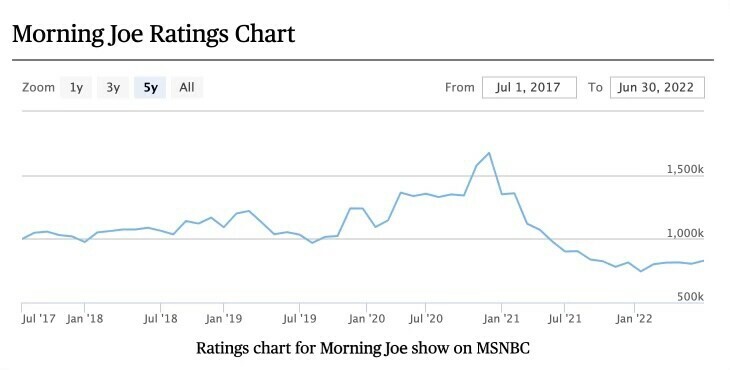Click the Jan '20 axis label
This screenshot has width=730, height=370.
366,319
